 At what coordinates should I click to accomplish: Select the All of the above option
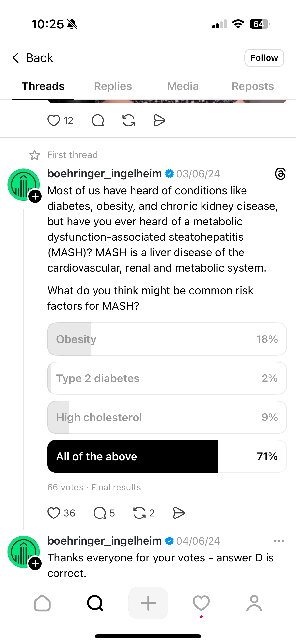[x=167, y=456]
